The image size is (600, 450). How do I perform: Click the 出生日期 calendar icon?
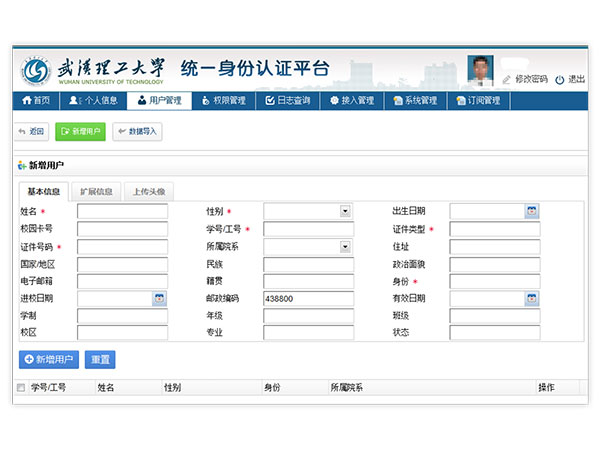tap(531, 211)
